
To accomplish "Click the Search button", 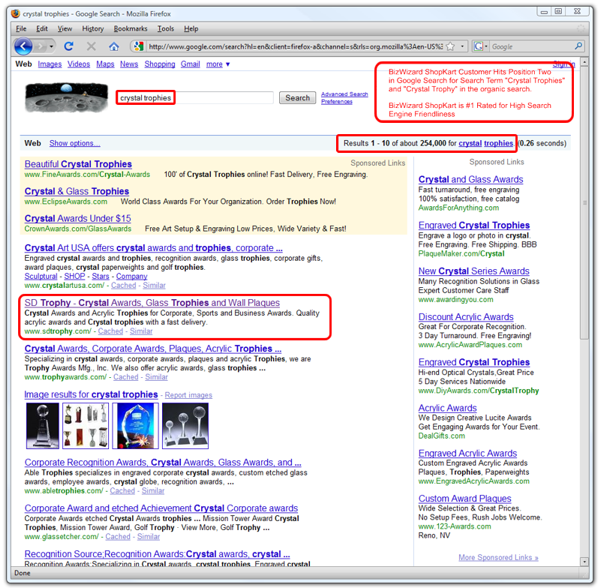I will 297,98.
